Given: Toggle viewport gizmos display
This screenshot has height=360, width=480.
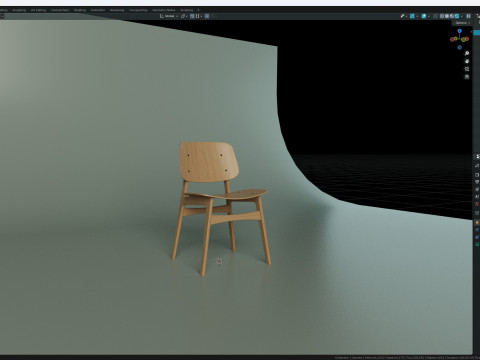Looking at the screenshot, I should click(412, 16).
